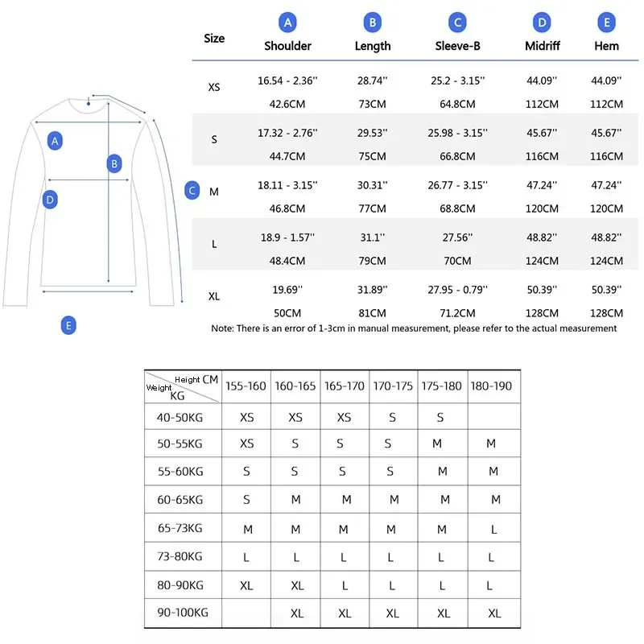Viewport: 644px width, 644px height.
Task: Click the C badge beside the shirt sleeve
Action: point(192,191)
